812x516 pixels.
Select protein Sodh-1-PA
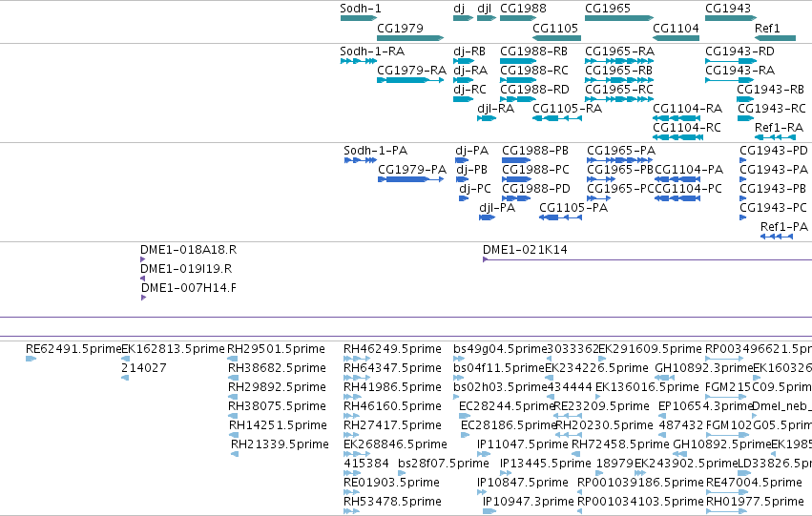pyautogui.click(x=361, y=160)
